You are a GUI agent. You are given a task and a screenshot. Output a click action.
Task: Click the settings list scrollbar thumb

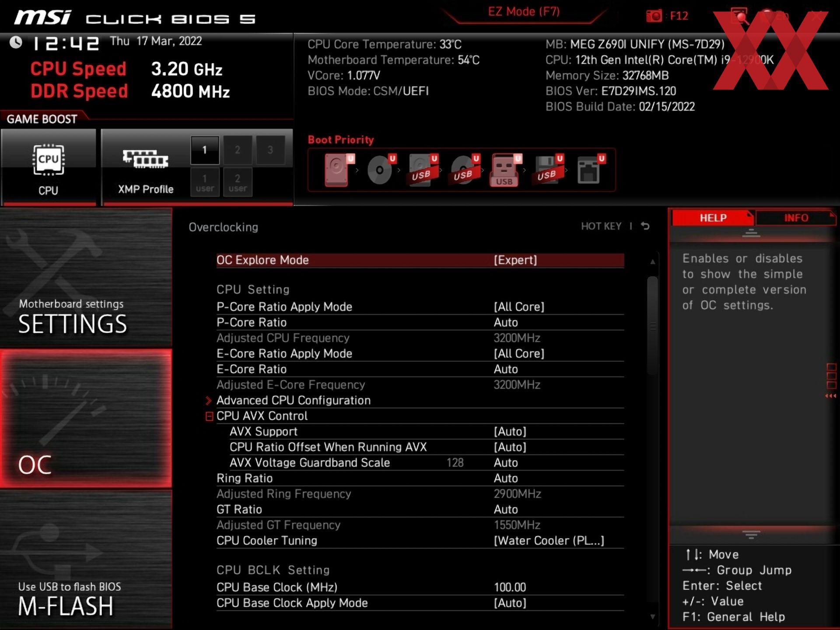(x=652, y=325)
